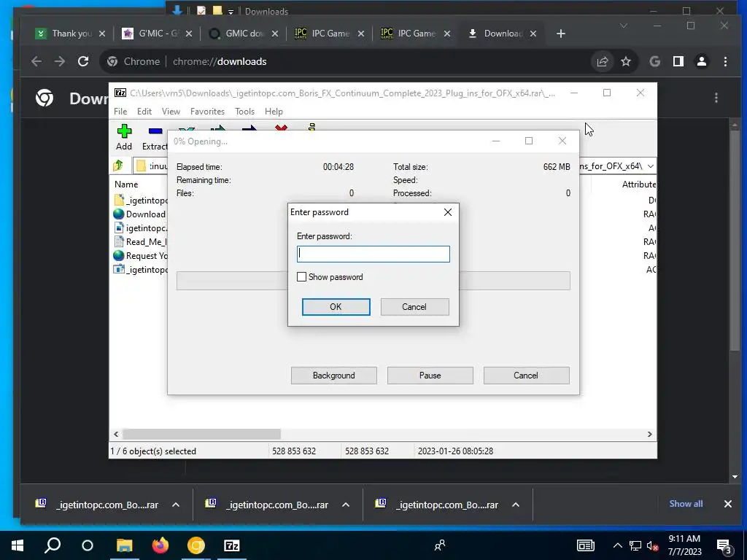
Task: Open the notification center icon
Action: tap(724, 546)
